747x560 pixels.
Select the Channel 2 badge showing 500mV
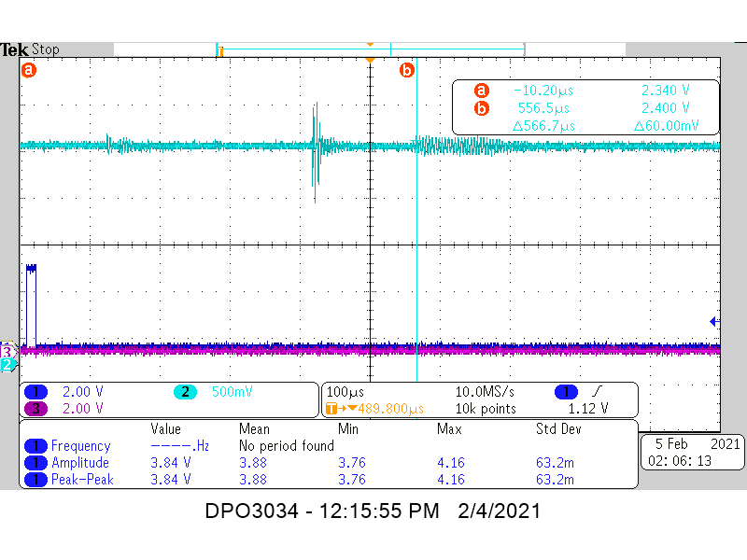point(184,393)
